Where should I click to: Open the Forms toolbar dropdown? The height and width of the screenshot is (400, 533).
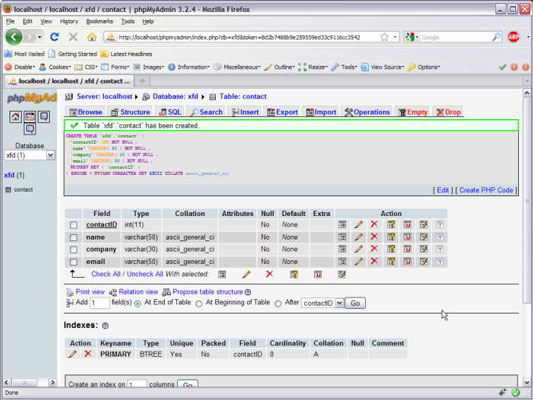tap(115, 67)
